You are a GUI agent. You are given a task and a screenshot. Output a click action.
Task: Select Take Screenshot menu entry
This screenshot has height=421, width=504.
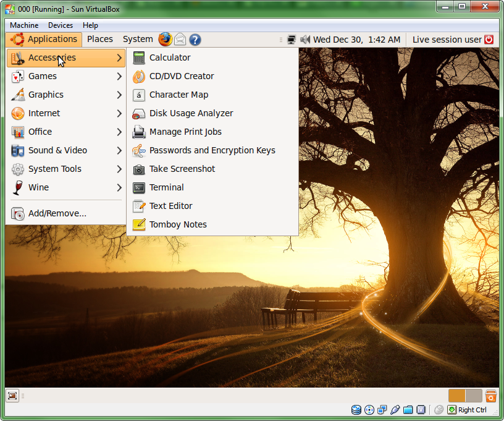coord(182,169)
